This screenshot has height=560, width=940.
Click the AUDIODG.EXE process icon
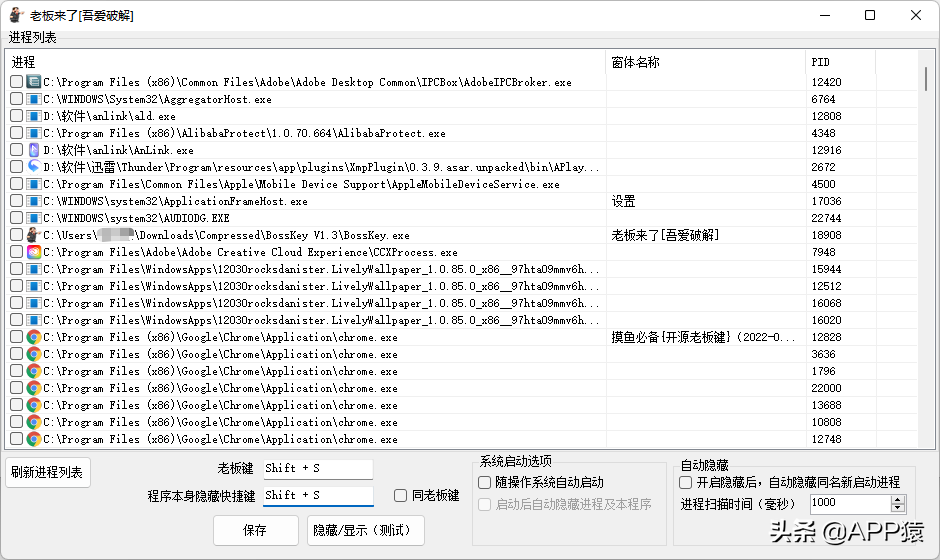pyautogui.click(x=34, y=218)
